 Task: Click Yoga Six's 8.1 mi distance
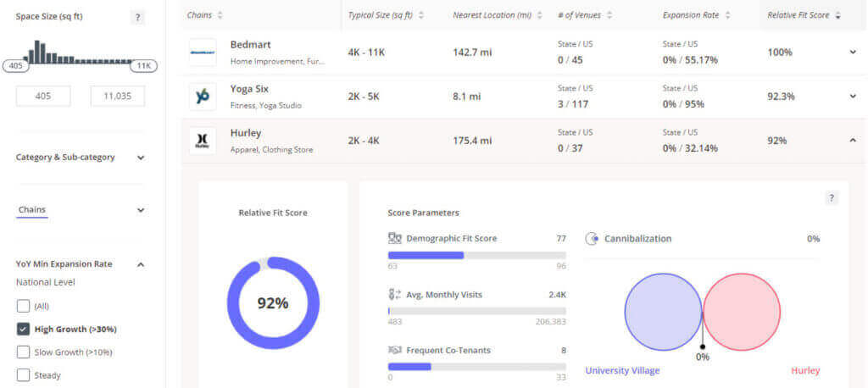point(467,97)
